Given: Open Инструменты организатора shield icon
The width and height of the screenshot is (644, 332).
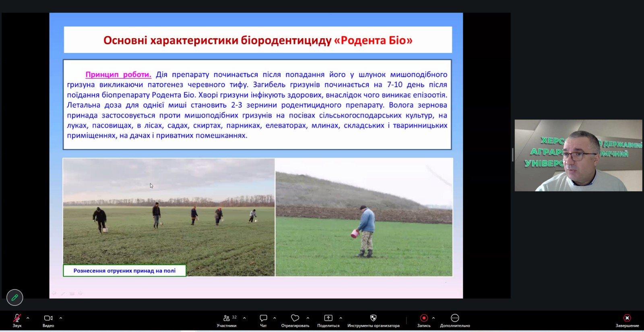Looking at the screenshot, I should (x=373, y=318).
